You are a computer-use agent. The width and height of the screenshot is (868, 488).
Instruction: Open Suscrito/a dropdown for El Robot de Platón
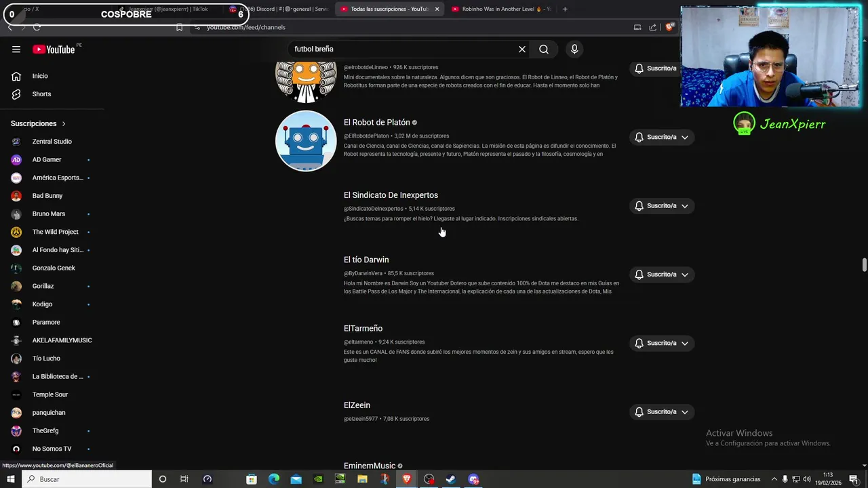662,137
